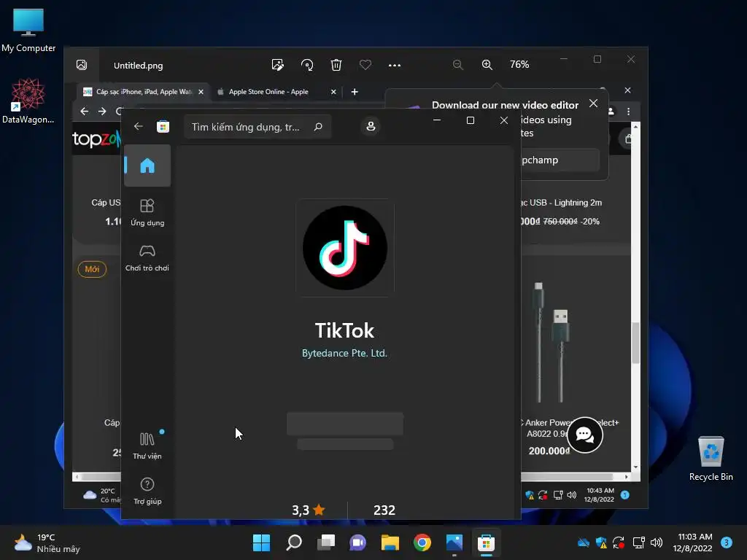This screenshot has height=560, width=747.
Task: Dismiss the Download our new video editor popup
Action: point(593,104)
